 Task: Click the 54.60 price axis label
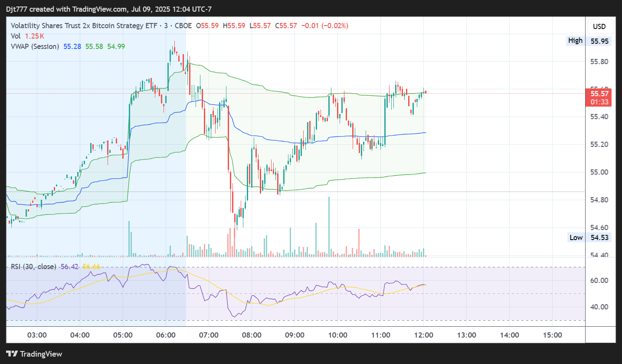pyautogui.click(x=599, y=228)
